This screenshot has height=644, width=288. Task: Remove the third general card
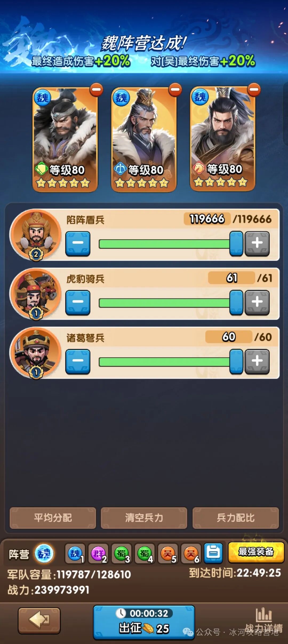pos(254,89)
